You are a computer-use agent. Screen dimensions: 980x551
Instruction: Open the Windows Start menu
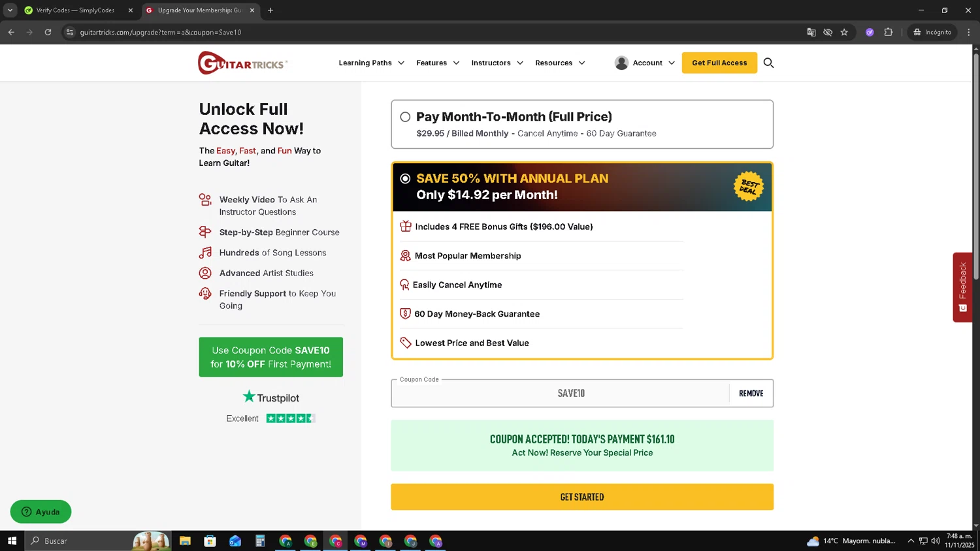point(12,541)
